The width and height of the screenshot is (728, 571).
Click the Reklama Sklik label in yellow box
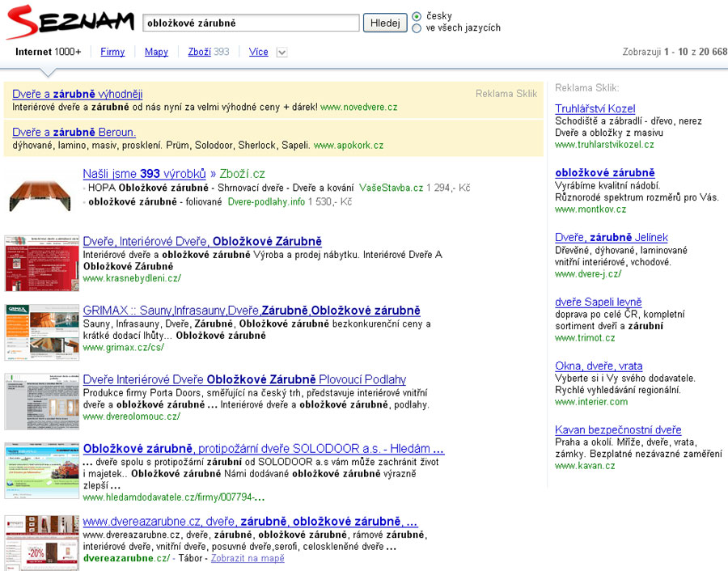[x=506, y=94]
